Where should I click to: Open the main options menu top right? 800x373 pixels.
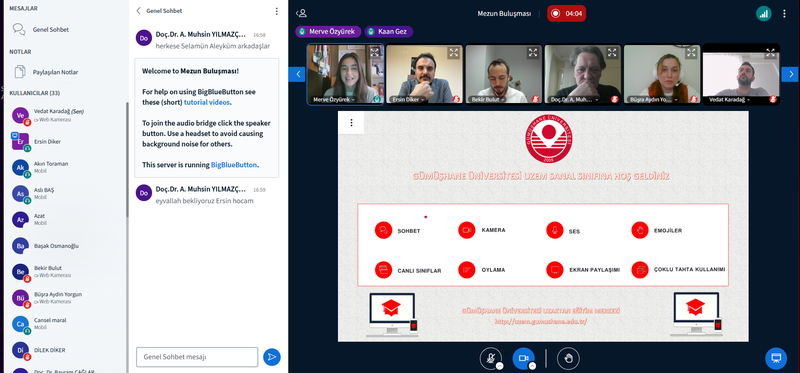784,14
